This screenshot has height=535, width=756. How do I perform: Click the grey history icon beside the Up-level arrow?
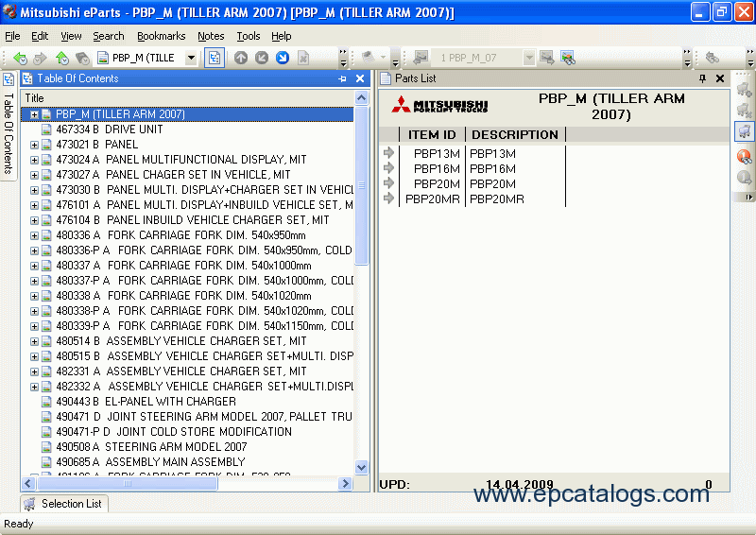82,58
